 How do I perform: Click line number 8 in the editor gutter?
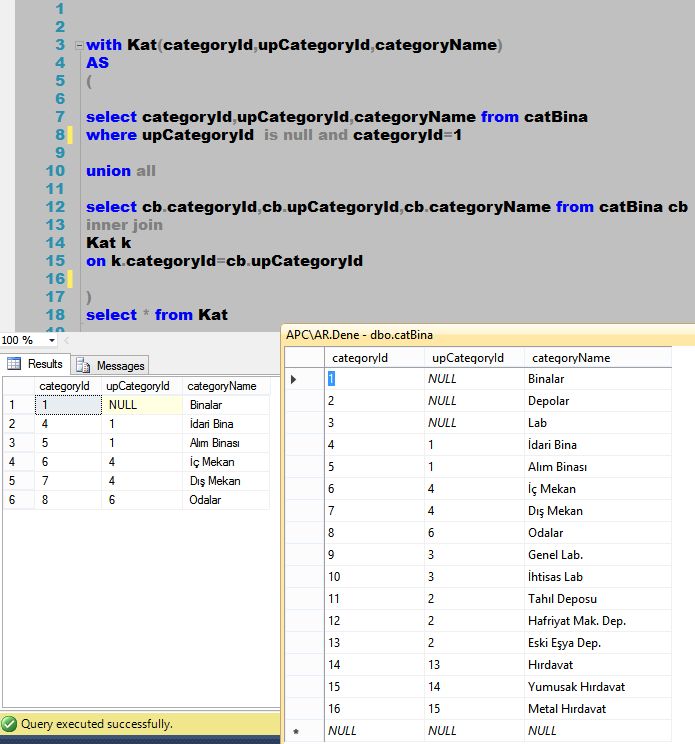click(60, 135)
